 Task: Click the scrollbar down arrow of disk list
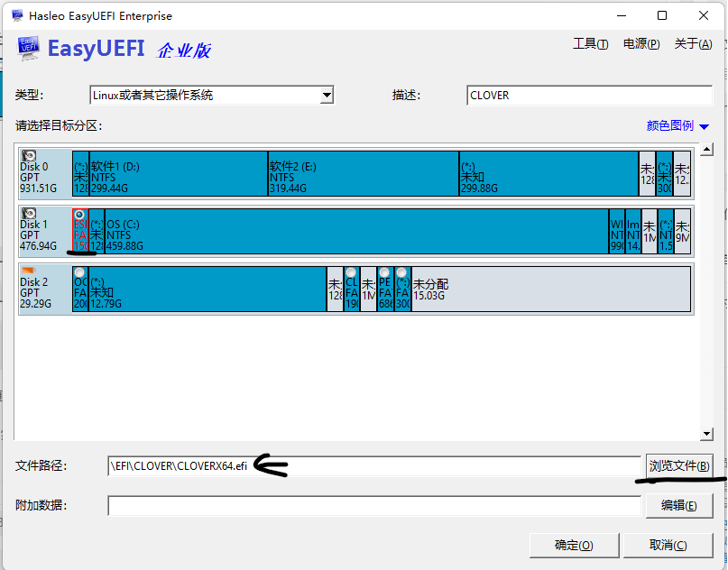[706, 434]
